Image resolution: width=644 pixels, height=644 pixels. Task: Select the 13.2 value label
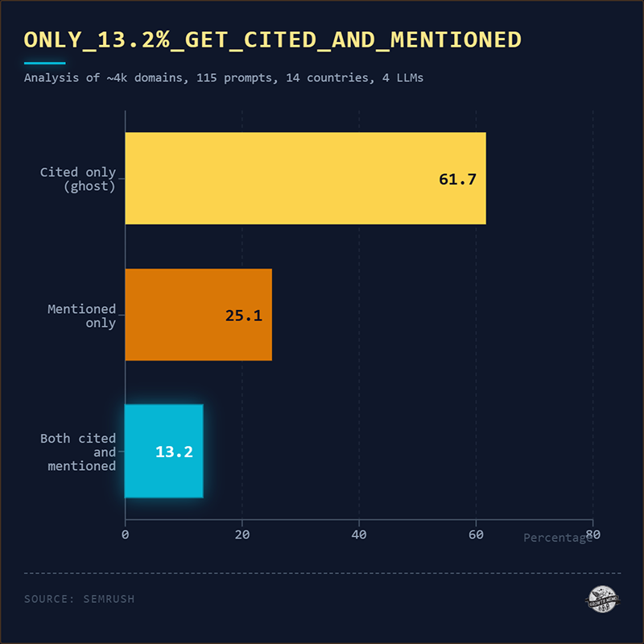pos(174,452)
